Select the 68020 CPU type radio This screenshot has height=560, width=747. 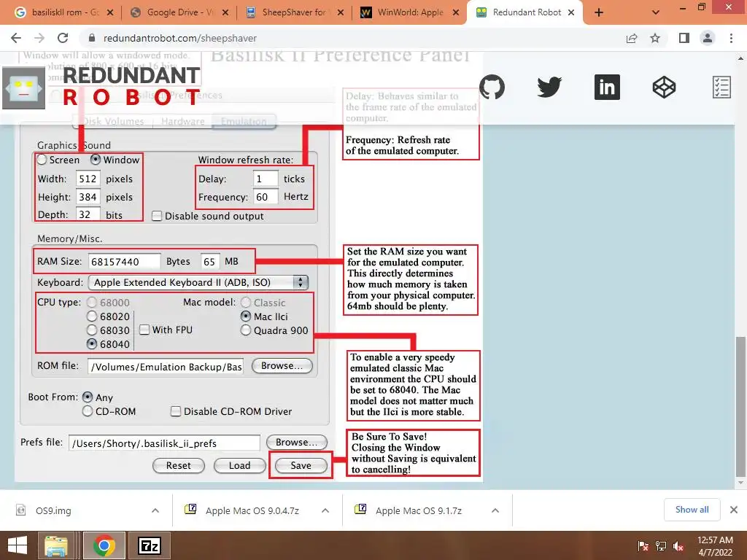[92, 316]
